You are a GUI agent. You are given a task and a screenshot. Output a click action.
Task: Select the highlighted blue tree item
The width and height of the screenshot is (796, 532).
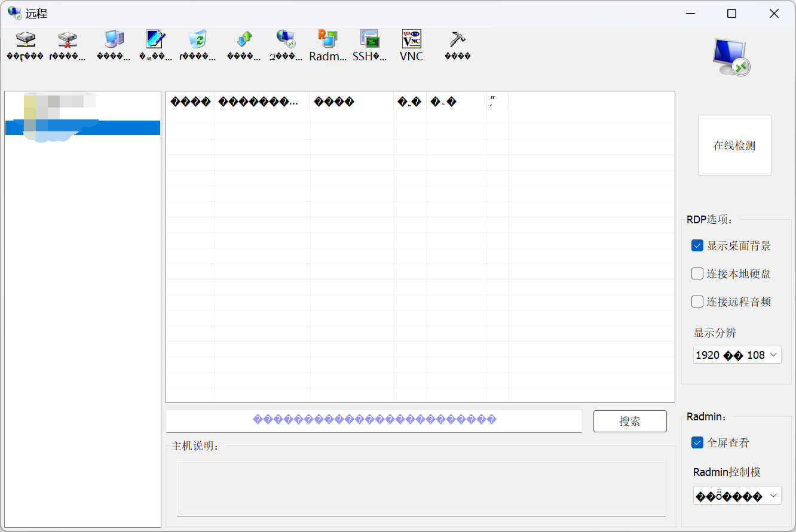(x=82, y=127)
